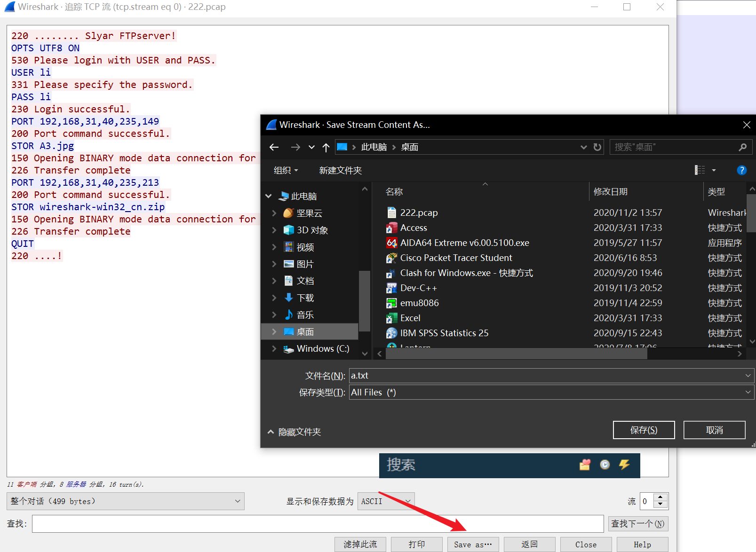Click Help in Follow Stream window

(643, 544)
